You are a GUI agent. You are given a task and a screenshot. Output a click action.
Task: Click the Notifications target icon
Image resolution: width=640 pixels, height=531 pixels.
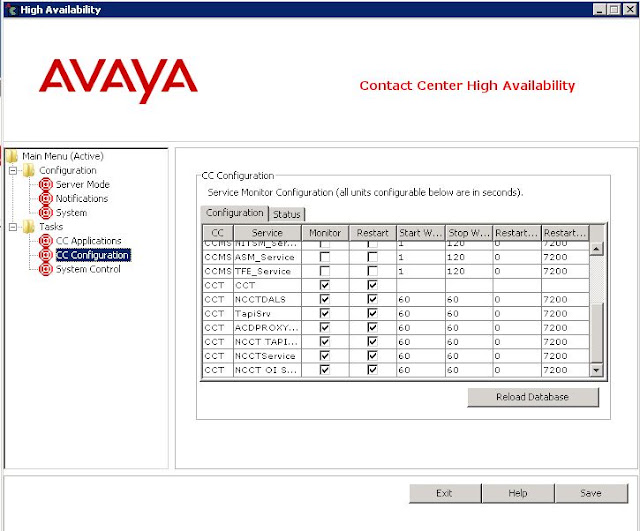(46, 198)
